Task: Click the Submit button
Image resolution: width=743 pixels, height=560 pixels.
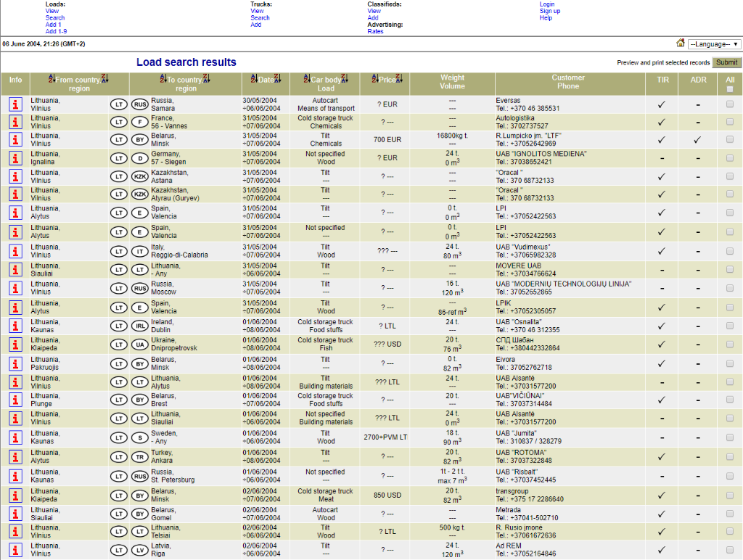Action: tap(726, 62)
